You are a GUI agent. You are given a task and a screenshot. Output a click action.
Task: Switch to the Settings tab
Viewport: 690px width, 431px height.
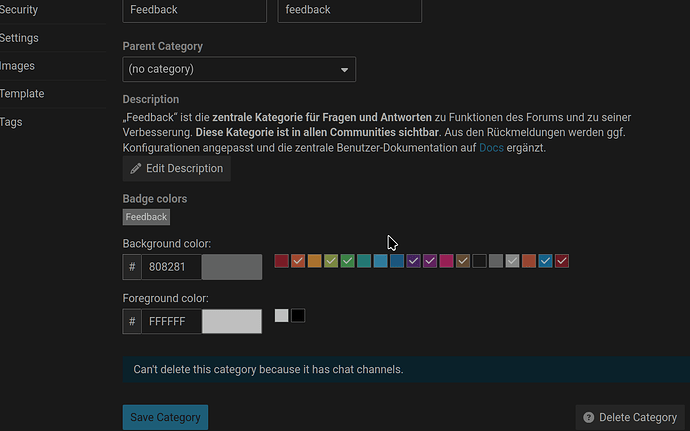coord(19,38)
